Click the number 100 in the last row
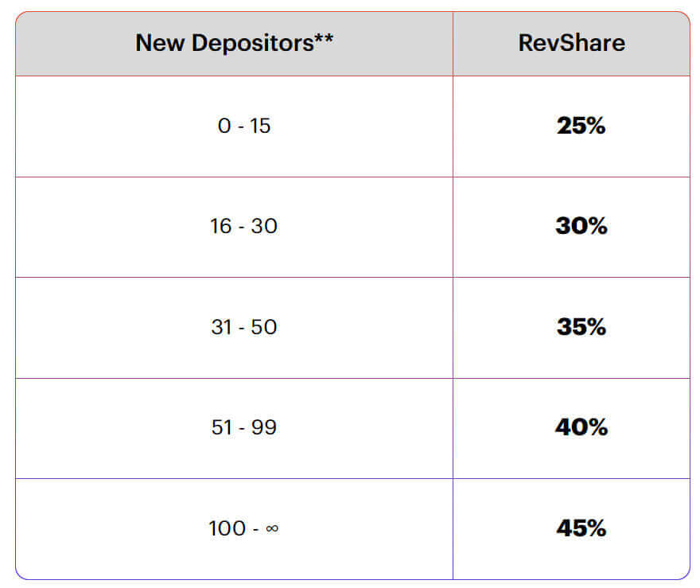The height and width of the screenshot is (588, 700). tap(226, 528)
